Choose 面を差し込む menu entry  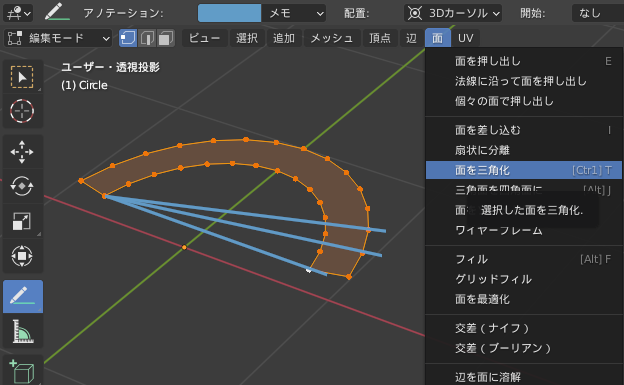(524, 130)
